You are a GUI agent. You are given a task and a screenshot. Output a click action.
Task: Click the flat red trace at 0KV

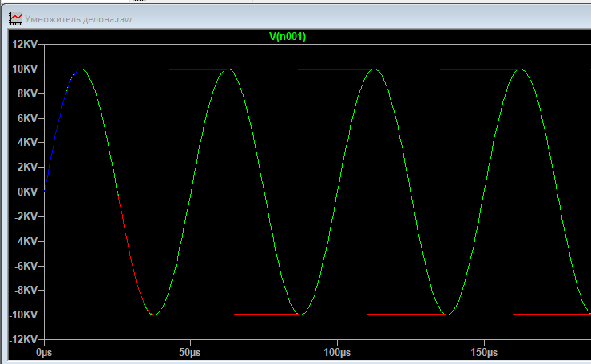pyautogui.click(x=80, y=192)
